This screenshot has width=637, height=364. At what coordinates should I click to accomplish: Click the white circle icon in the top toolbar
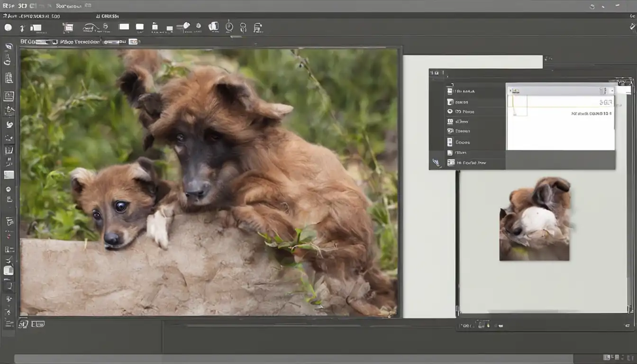[x=8, y=27]
